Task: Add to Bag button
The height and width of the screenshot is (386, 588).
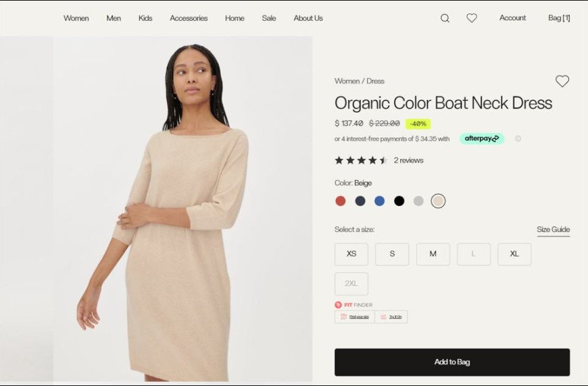Action: [452, 362]
